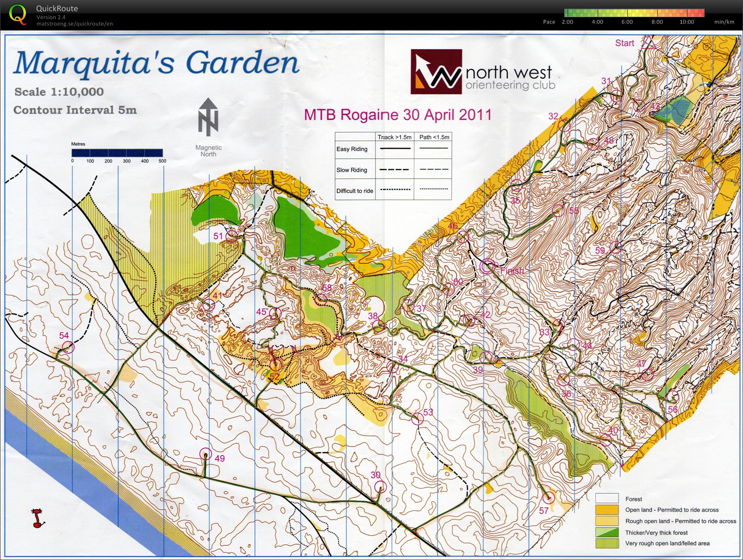
Task: Click control circle 59
Action: click(x=615, y=247)
